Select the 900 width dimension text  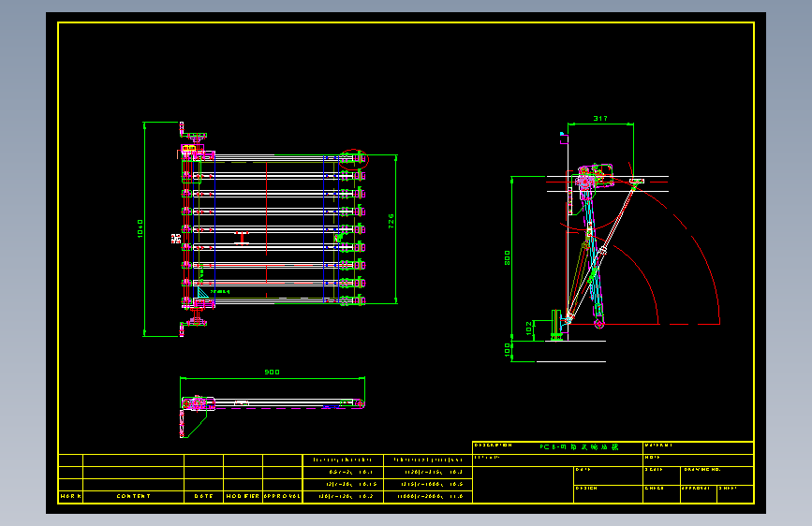pos(272,372)
